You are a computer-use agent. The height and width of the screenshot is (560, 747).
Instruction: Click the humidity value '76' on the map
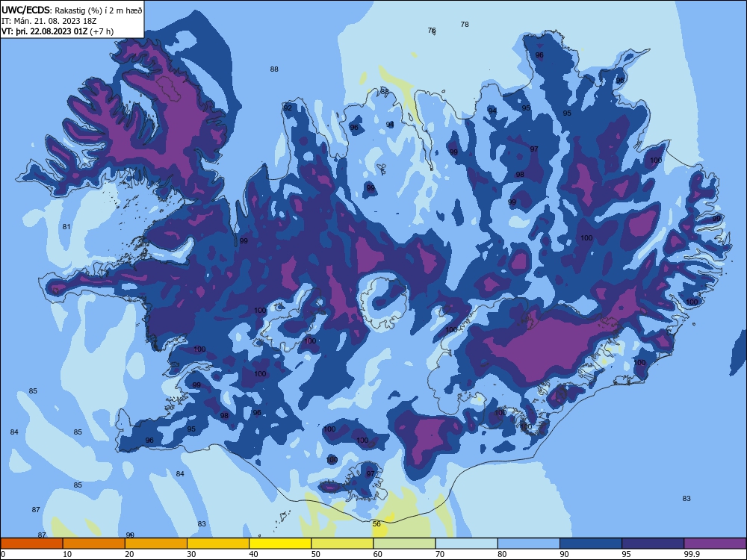click(432, 31)
